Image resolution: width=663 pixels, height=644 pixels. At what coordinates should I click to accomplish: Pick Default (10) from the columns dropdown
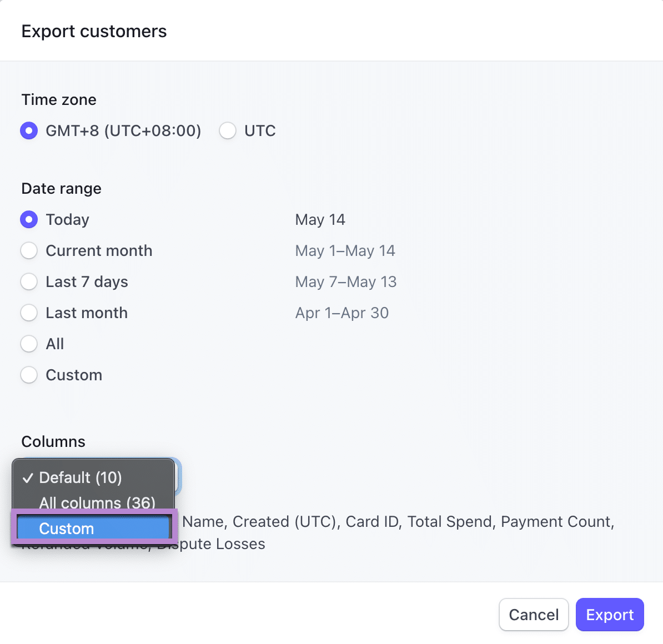coord(81,477)
